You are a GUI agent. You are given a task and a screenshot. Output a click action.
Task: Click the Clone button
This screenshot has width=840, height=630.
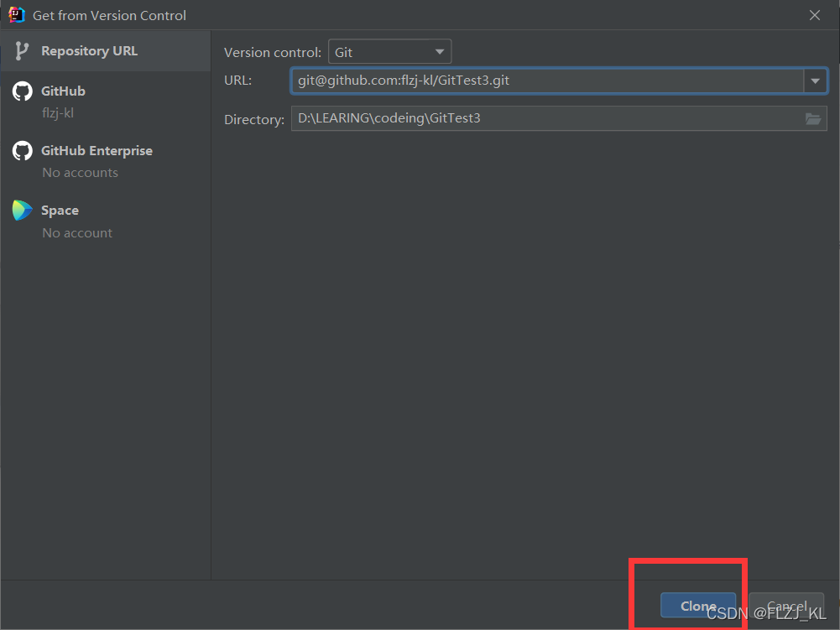coord(698,606)
